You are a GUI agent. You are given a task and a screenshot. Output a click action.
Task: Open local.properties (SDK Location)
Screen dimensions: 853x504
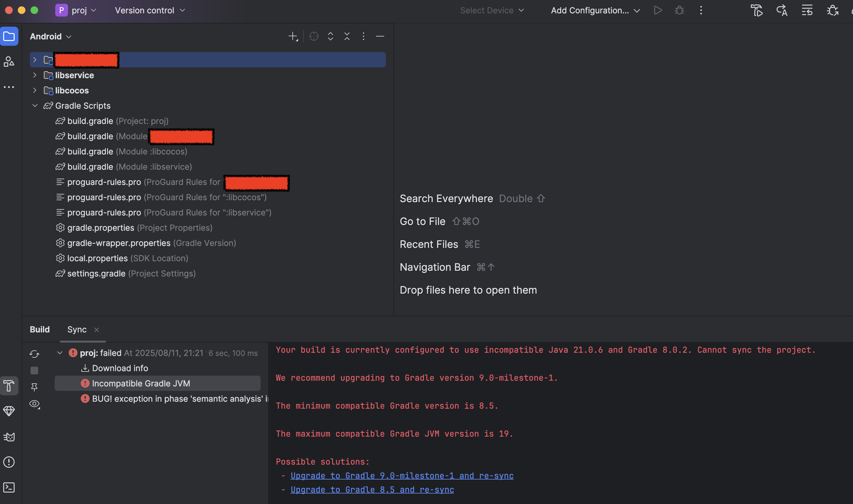(122, 258)
